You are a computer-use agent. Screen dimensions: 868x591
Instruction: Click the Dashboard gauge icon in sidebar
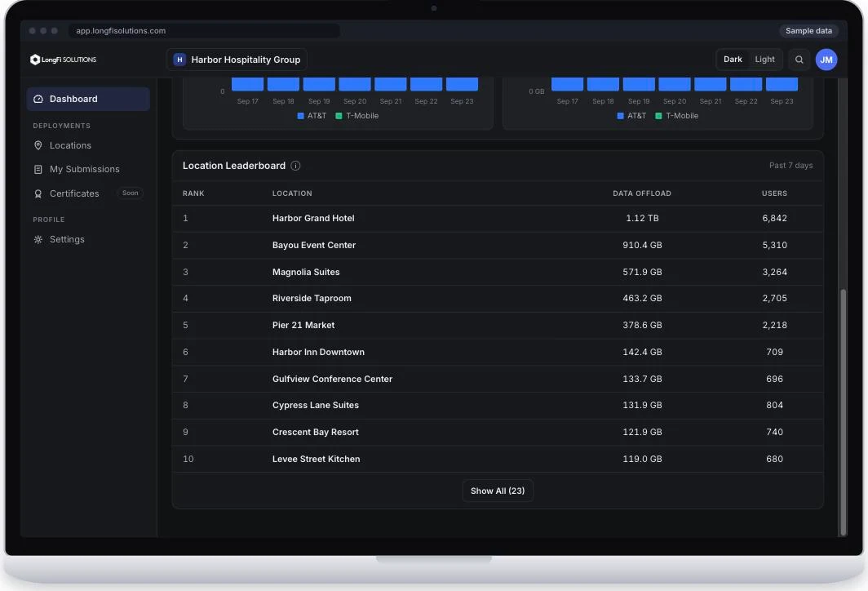(x=38, y=99)
